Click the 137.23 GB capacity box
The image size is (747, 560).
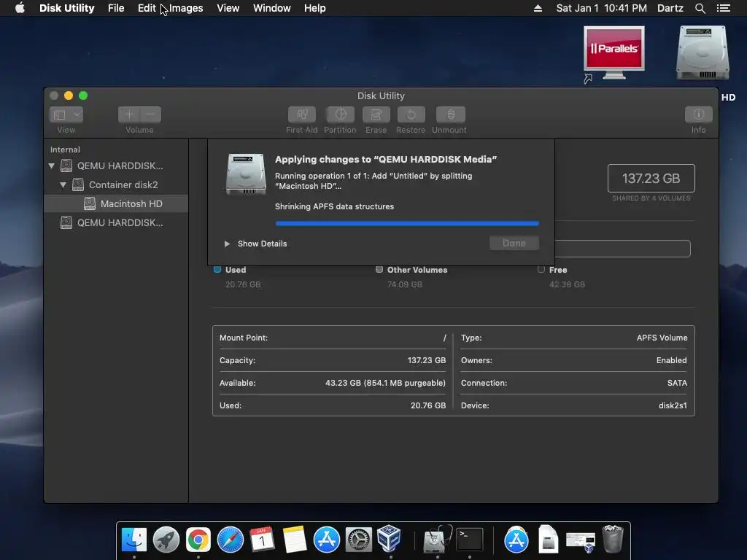coord(651,178)
